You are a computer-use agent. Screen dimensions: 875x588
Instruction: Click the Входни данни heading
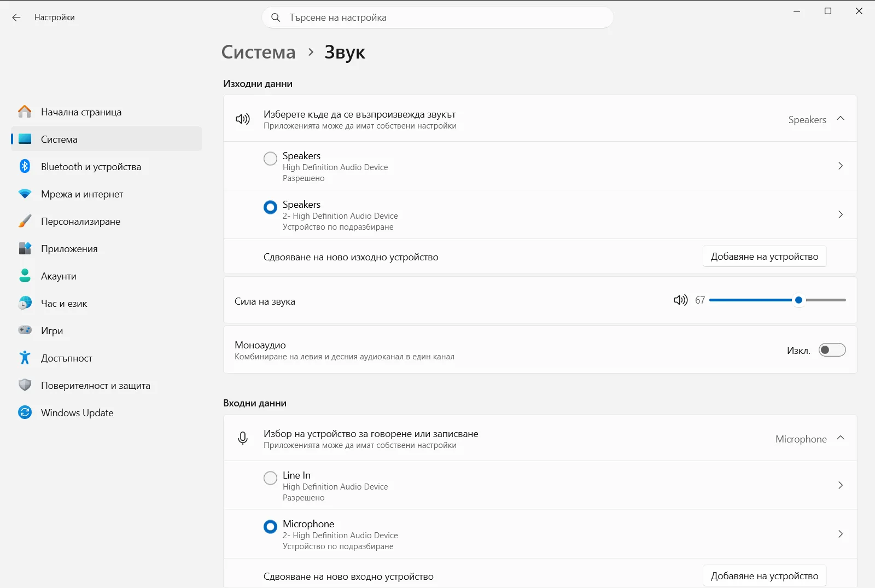pos(255,403)
